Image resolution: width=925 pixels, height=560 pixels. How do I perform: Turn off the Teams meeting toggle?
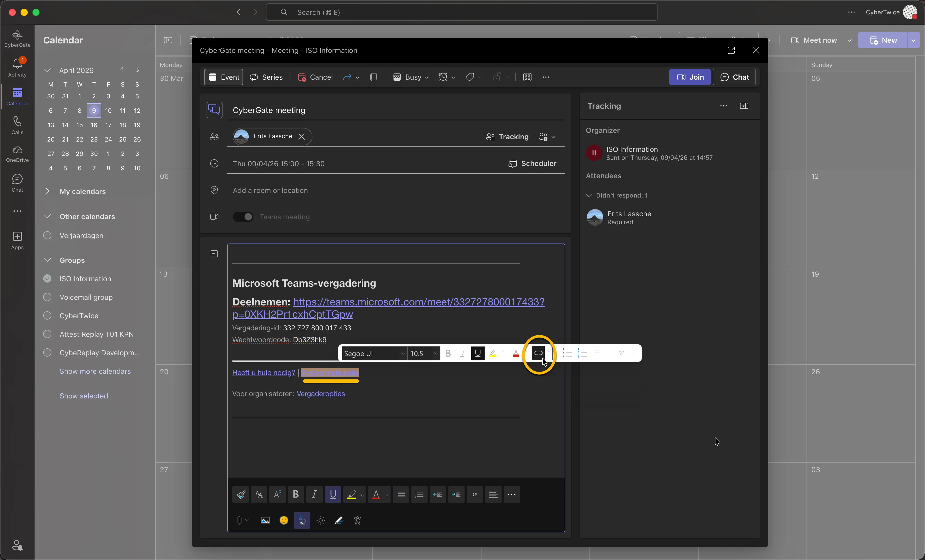243,217
